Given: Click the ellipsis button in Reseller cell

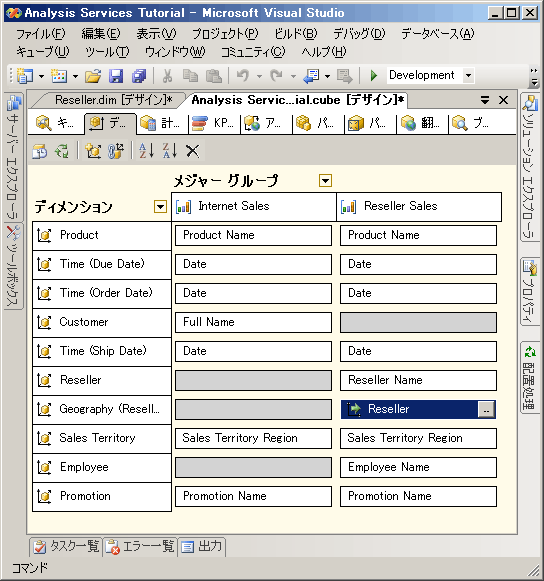Looking at the screenshot, I should point(486,410).
